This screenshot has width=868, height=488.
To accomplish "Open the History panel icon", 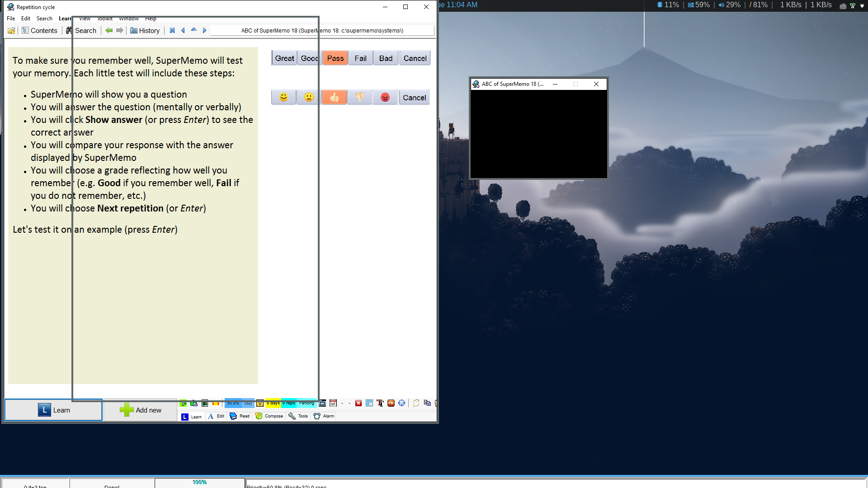I will pos(134,30).
